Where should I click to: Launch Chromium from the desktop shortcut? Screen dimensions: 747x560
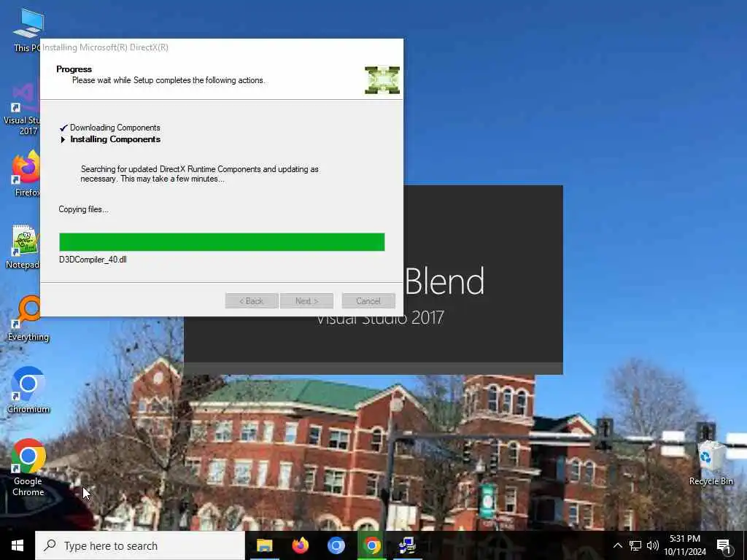click(x=28, y=389)
